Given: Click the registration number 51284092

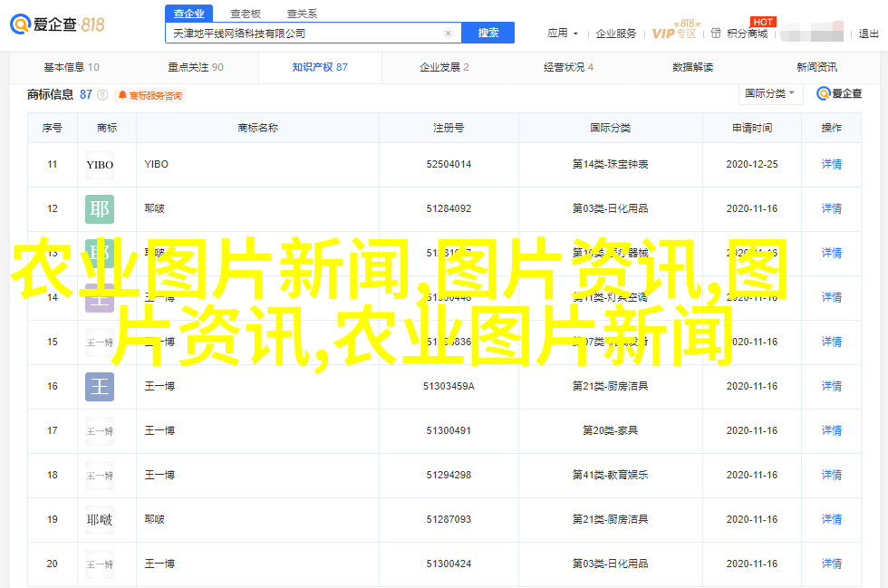Looking at the screenshot, I should click(449, 208).
